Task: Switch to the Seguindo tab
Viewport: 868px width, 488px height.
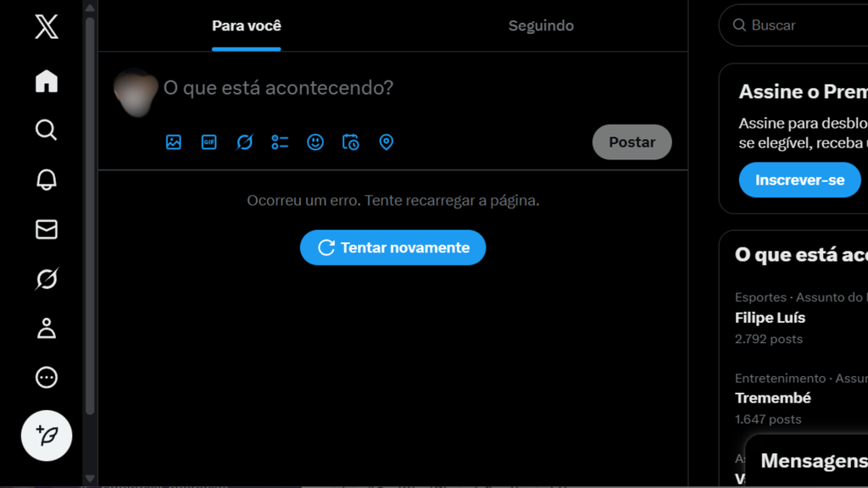Action: click(x=541, y=26)
